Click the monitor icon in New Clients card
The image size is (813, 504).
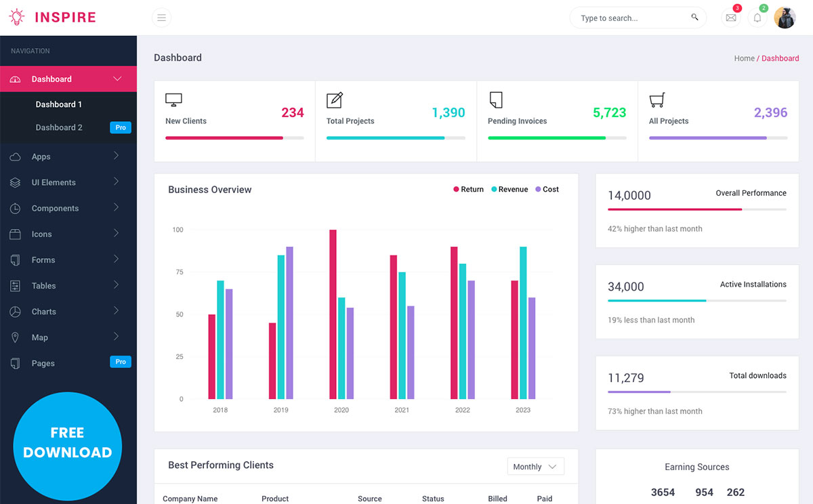173,100
